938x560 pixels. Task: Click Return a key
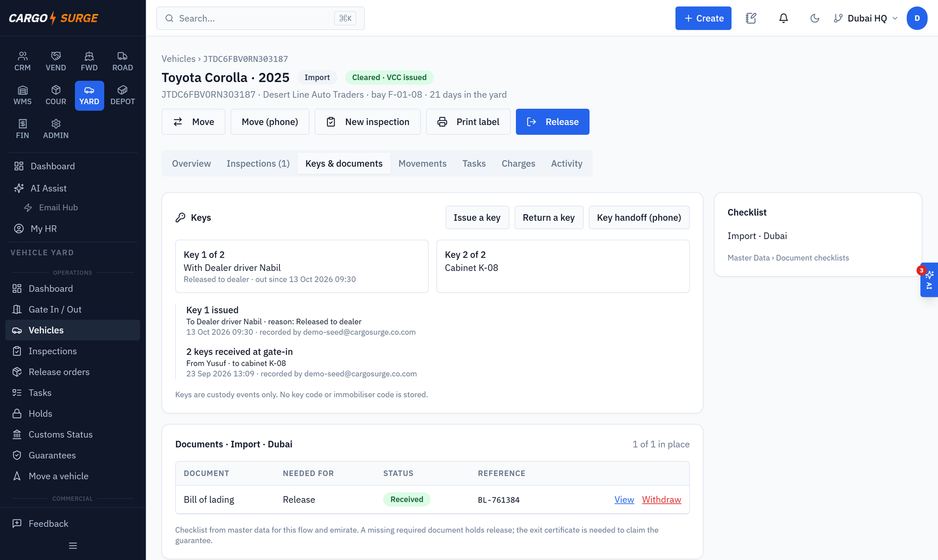[549, 217]
